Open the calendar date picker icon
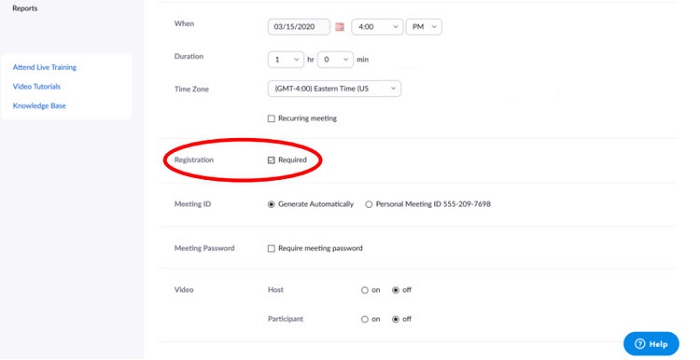 340,27
